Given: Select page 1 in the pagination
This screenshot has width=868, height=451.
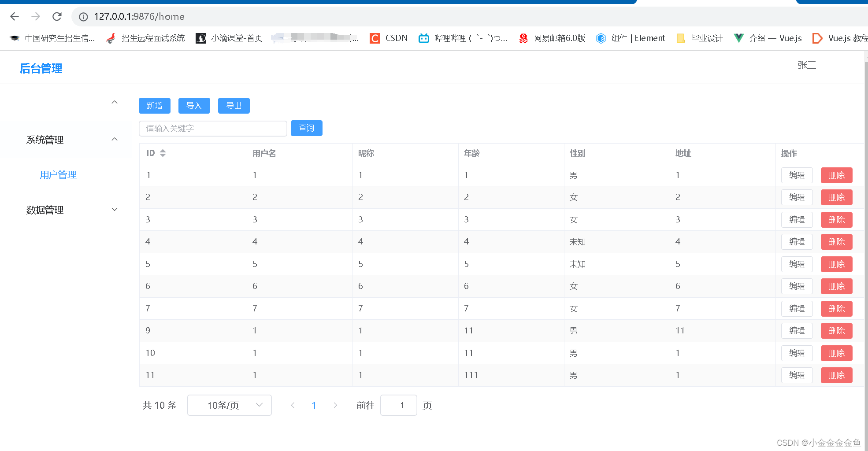Looking at the screenshot, I should [x=314, y=405].
